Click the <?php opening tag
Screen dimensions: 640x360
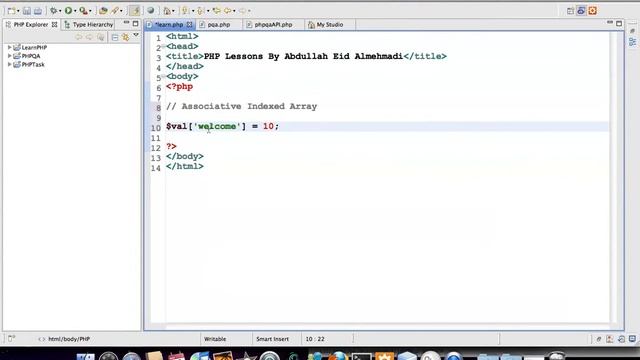tap(180, 87)
